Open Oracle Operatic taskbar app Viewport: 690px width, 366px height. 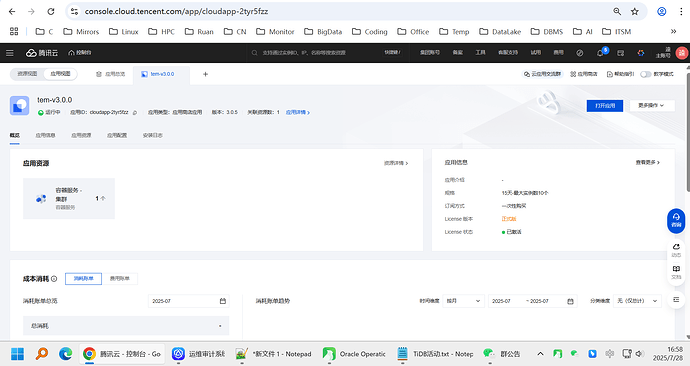pos(354,354)
